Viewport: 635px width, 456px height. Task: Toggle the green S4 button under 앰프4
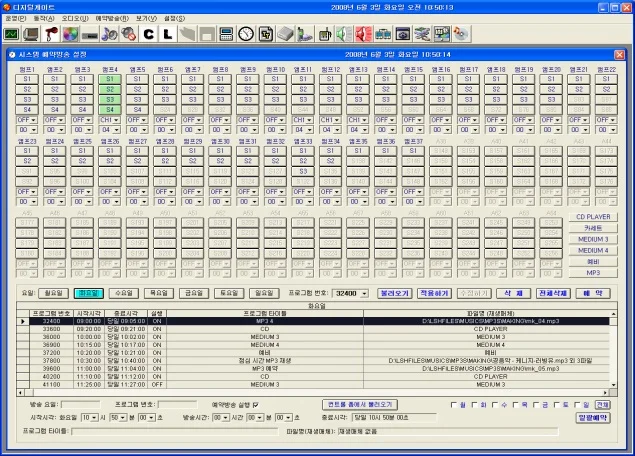(110, 109)
